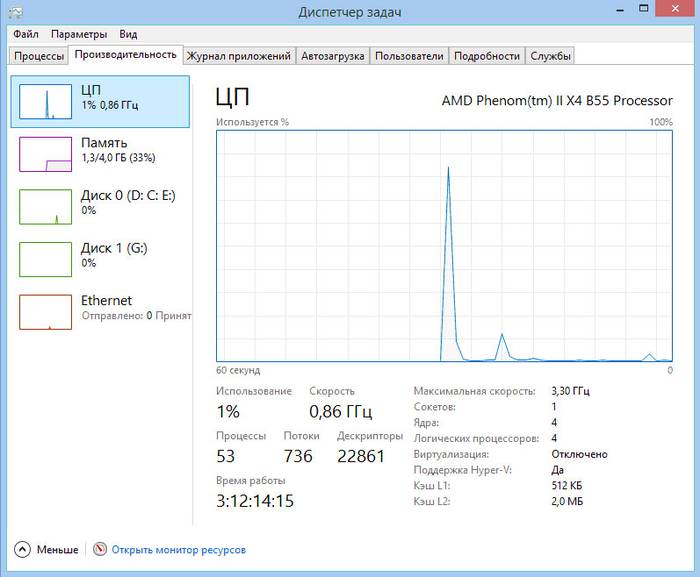Select the Диск 0 (D: C: E:) graph thumbnail
Screen dimensions: 700x577
point(46,206)
